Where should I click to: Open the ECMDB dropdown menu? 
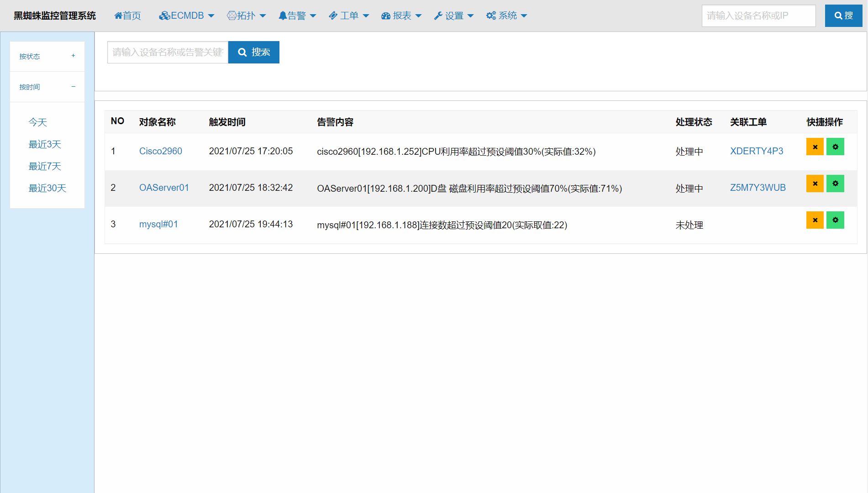coord(186,16)
